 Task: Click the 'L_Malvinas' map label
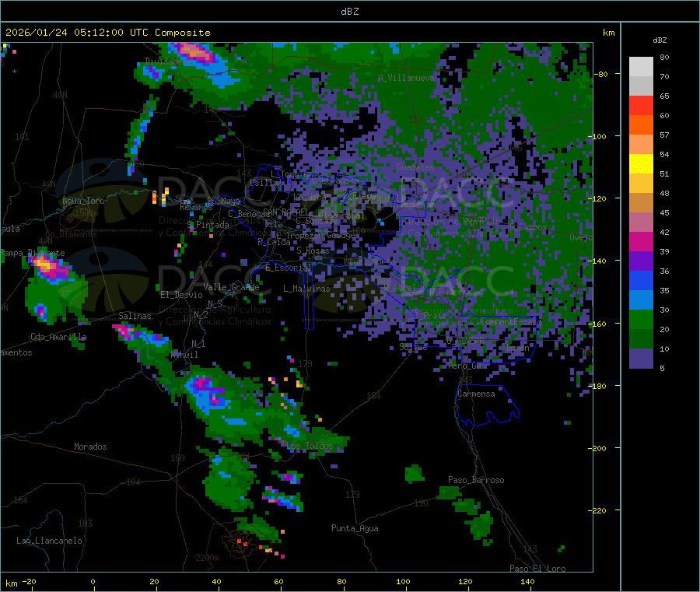tap(306, 289)
